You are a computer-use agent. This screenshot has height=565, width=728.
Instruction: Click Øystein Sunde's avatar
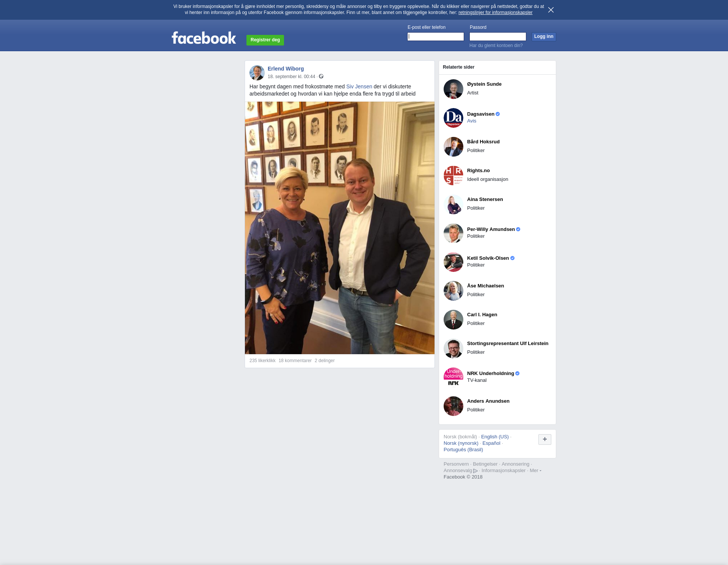point(453,89)
